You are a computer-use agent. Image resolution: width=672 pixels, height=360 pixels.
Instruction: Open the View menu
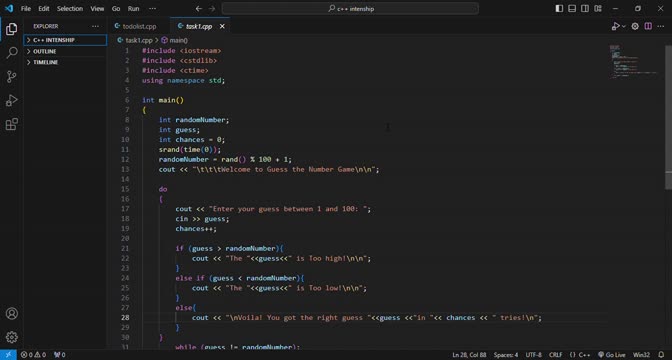97,9
